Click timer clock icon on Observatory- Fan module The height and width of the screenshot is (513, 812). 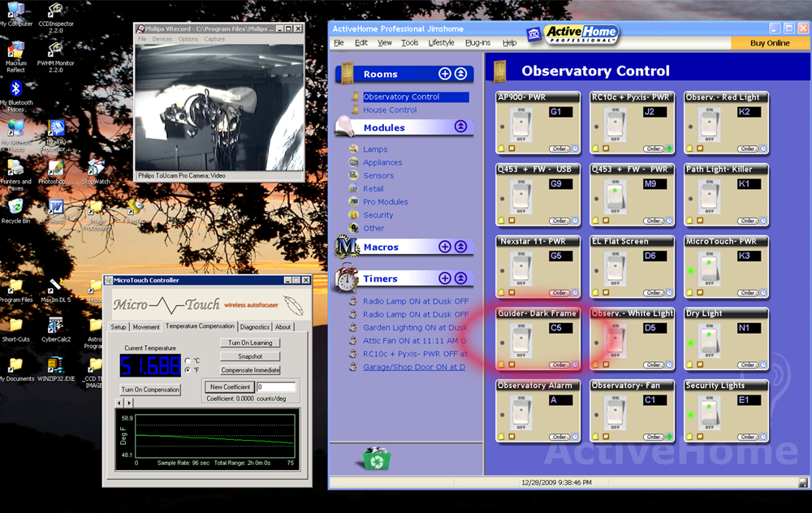coord(669,437)
